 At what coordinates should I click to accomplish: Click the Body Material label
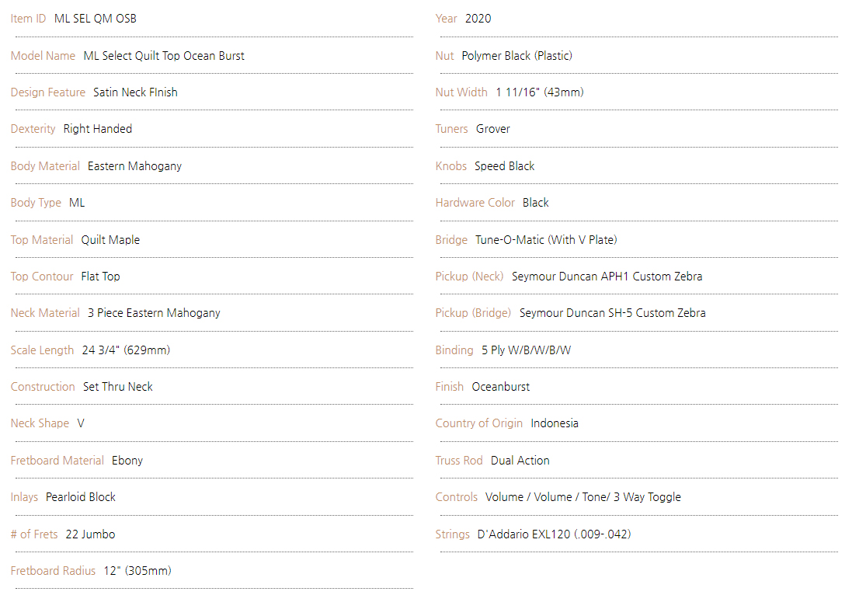click(x=45, y=166)
